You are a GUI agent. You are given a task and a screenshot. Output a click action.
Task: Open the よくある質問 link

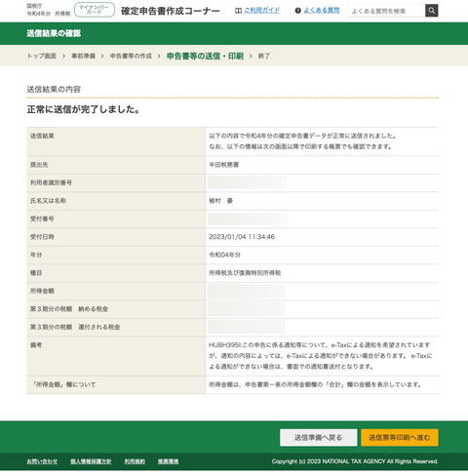coord(322,11)
